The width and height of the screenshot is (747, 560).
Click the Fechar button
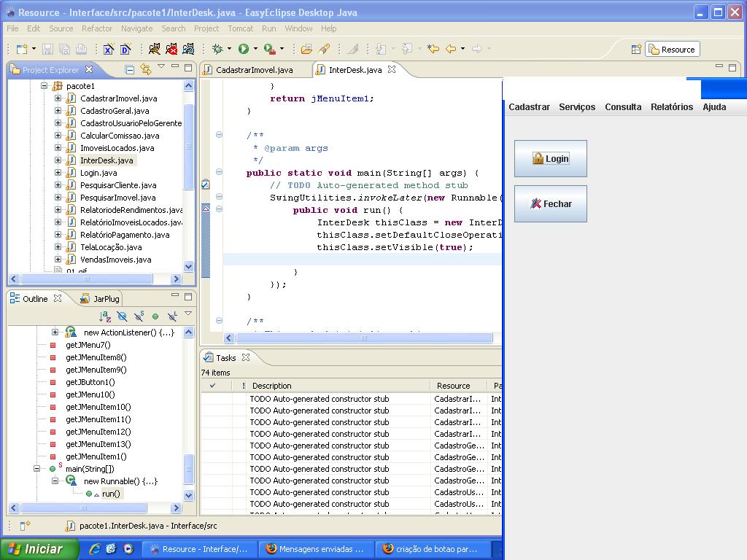pos(551,204)
